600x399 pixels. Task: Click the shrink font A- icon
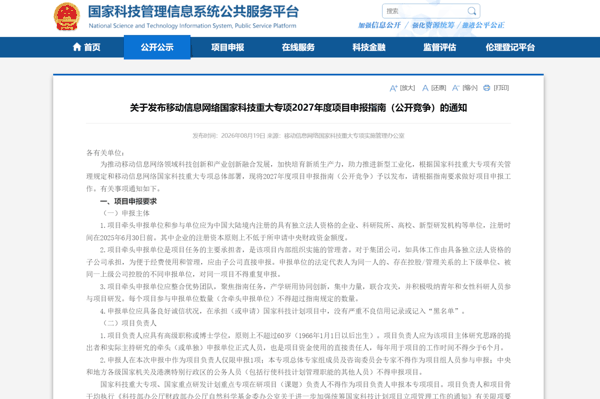(x=455, y=88)
